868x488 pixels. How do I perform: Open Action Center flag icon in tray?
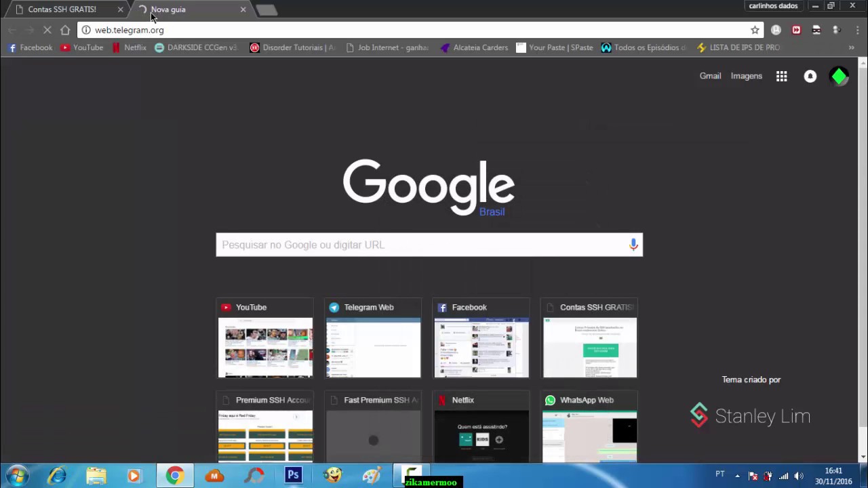click(x=753, y=476)
